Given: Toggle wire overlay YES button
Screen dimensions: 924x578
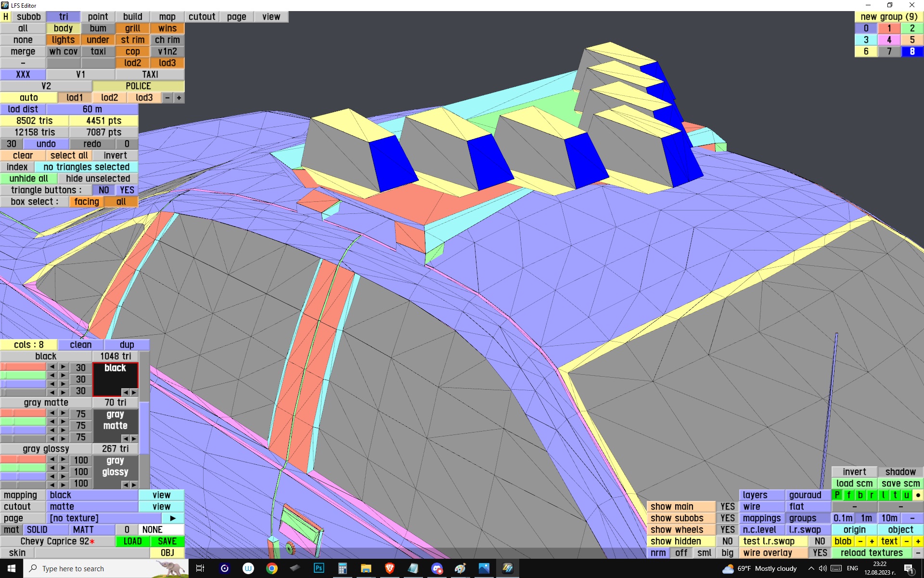Looking at the screenshot, I should tap(820, 553).
